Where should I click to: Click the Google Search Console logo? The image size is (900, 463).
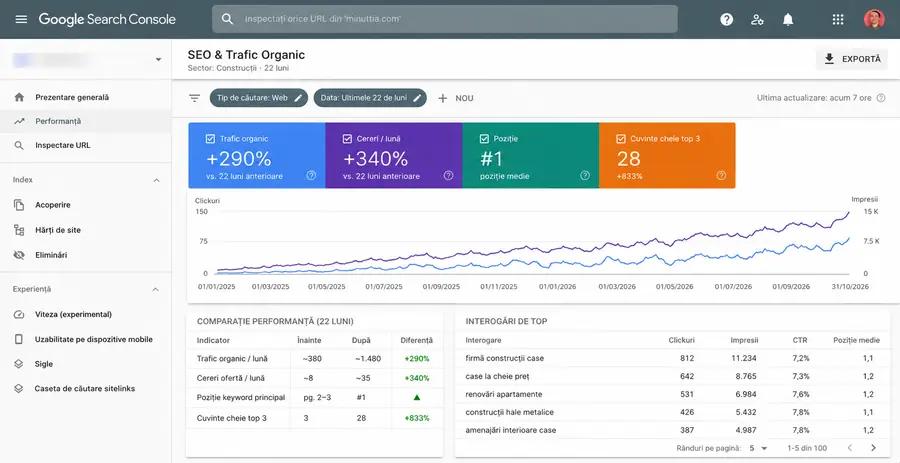click(x=107, y=19)
